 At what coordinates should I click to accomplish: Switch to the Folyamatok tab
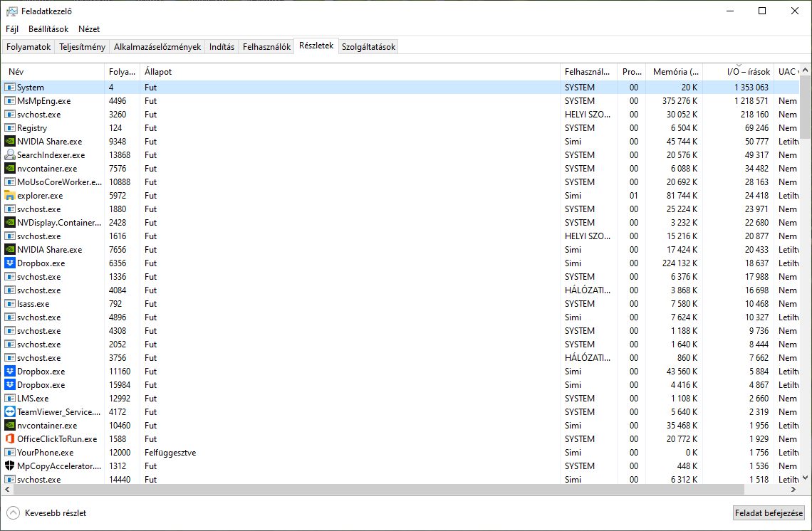28,46
